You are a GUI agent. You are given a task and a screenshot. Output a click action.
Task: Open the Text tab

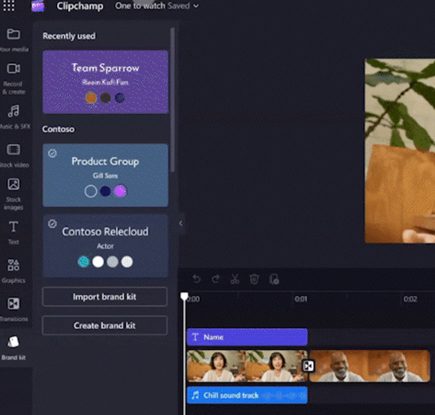13,232
